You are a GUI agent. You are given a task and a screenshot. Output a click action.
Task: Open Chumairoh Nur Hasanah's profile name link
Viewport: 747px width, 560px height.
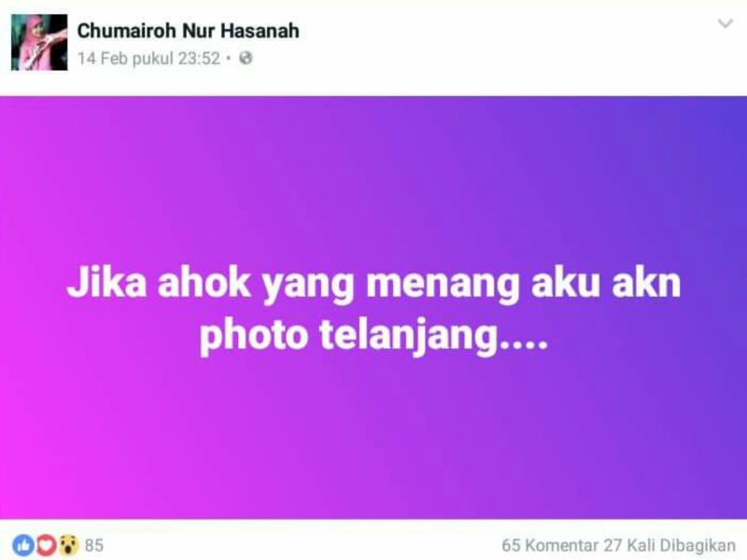[189, 31]
